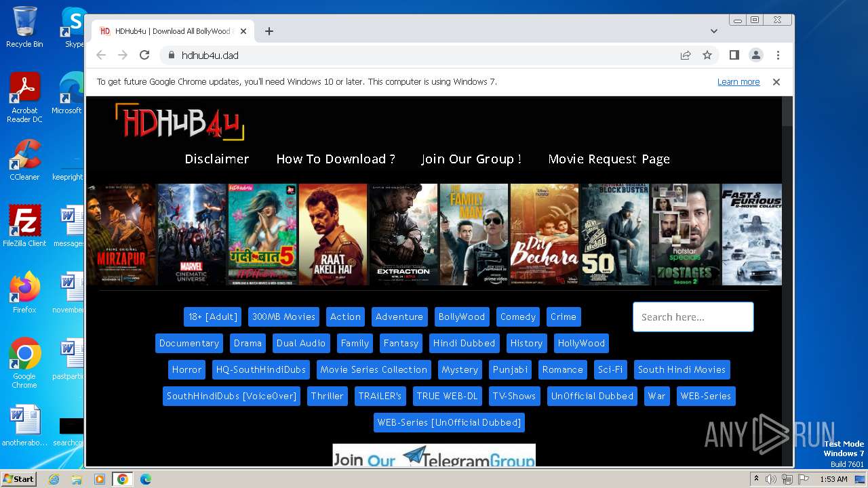Select Movie Series Collection category
Image resolution: width=868 pixels, height=488 pixels.
[374, 369]
